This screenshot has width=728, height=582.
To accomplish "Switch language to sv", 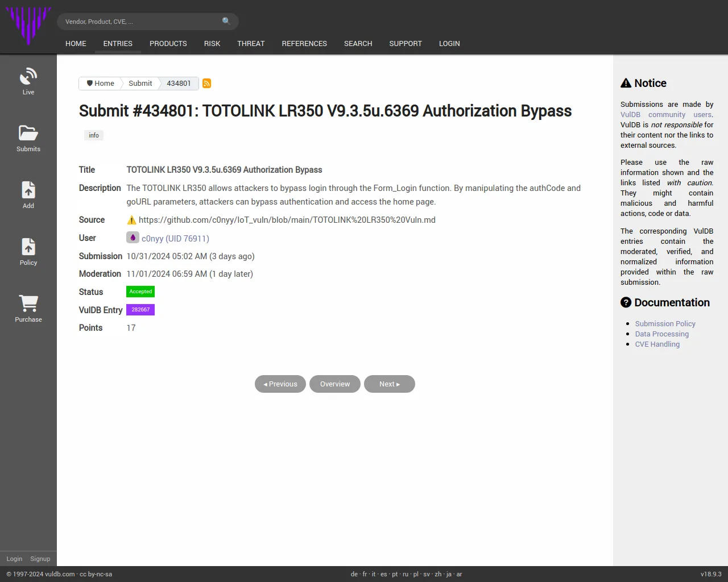I will tap(427, 574).
